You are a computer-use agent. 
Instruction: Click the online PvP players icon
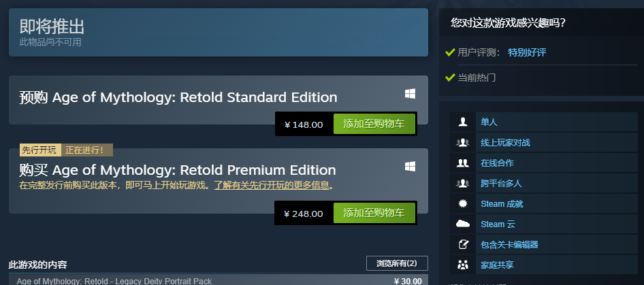coord(463,143)
